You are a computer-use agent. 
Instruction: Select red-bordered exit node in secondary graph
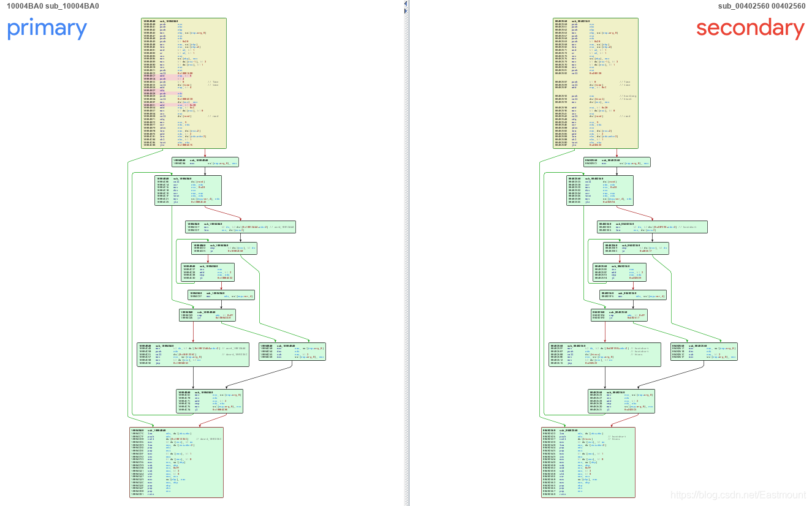tap(588, 463)
